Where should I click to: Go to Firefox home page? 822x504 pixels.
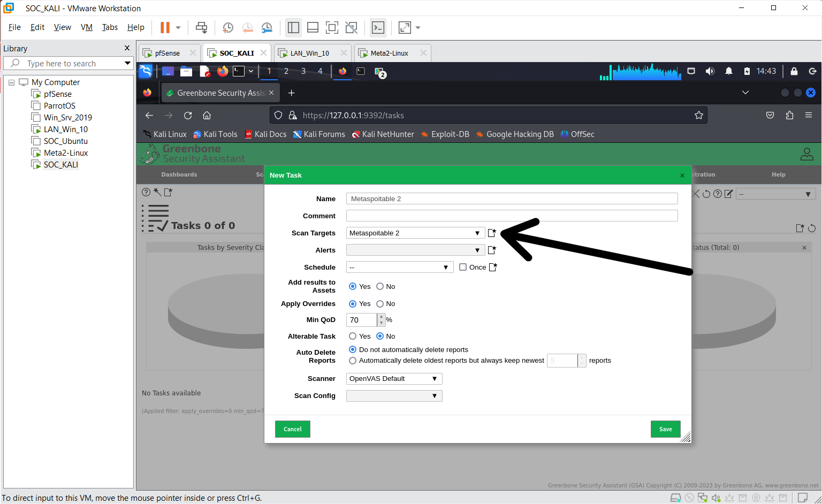(207, 115)
